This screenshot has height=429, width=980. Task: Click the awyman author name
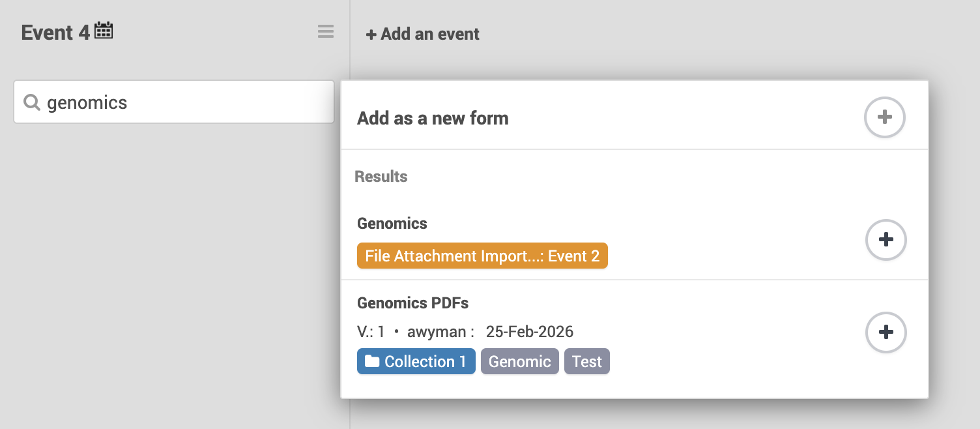[437, 332]
